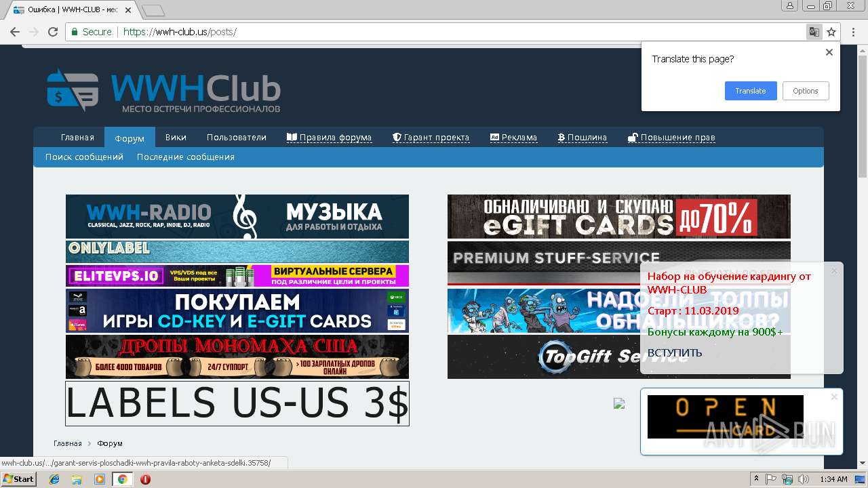Click Поиск сообщений submenu link
This screenshot has width=868, height=488.
84,157
